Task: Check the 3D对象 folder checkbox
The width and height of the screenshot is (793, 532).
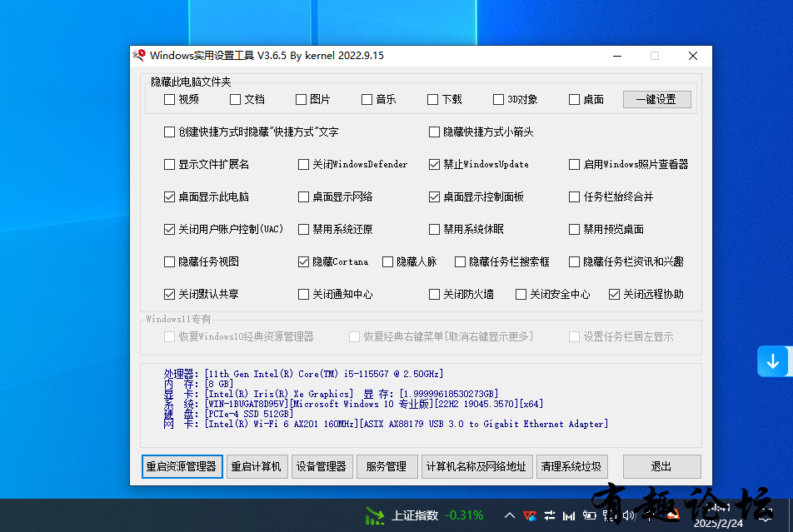Action: 498,100
